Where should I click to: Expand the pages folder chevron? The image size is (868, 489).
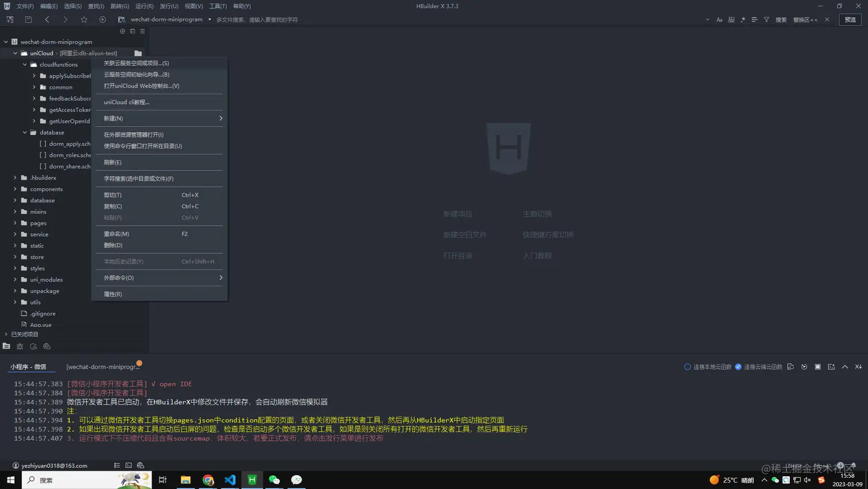point(15,223)
